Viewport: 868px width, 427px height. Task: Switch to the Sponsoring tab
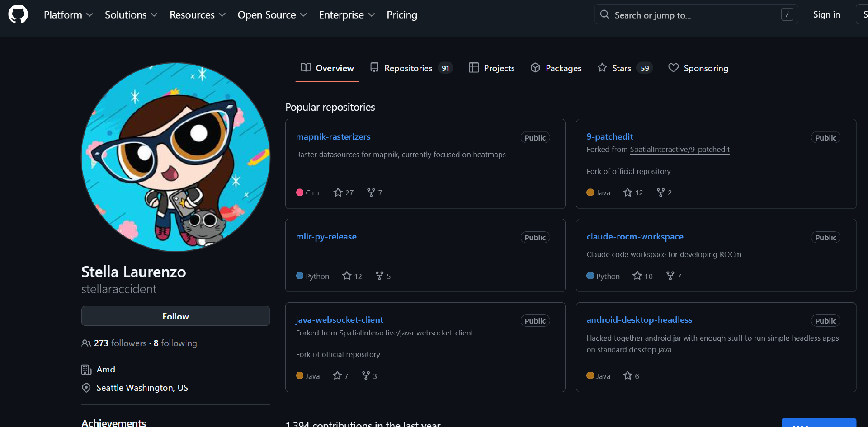(x=698, y=68)
